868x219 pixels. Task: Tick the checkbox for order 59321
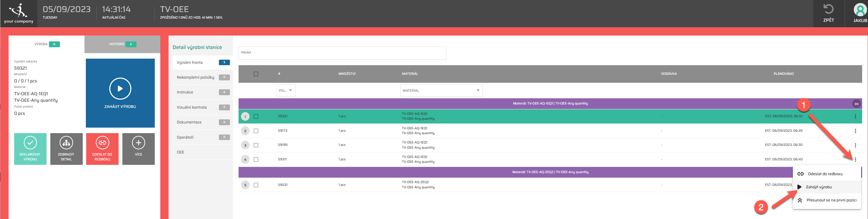coord(256,117)
